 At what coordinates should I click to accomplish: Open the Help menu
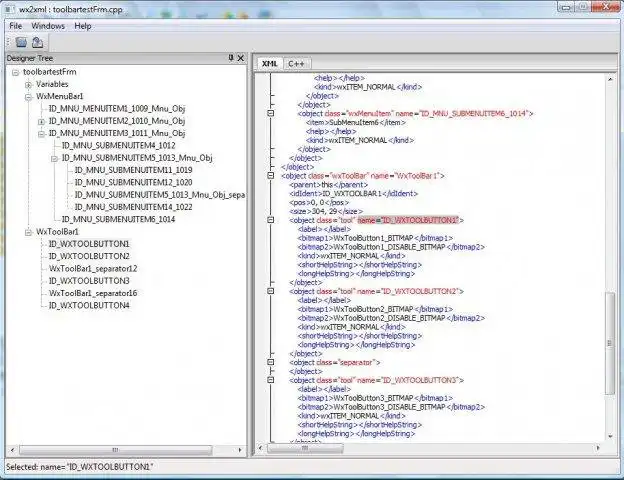click(x=82, y=25)
